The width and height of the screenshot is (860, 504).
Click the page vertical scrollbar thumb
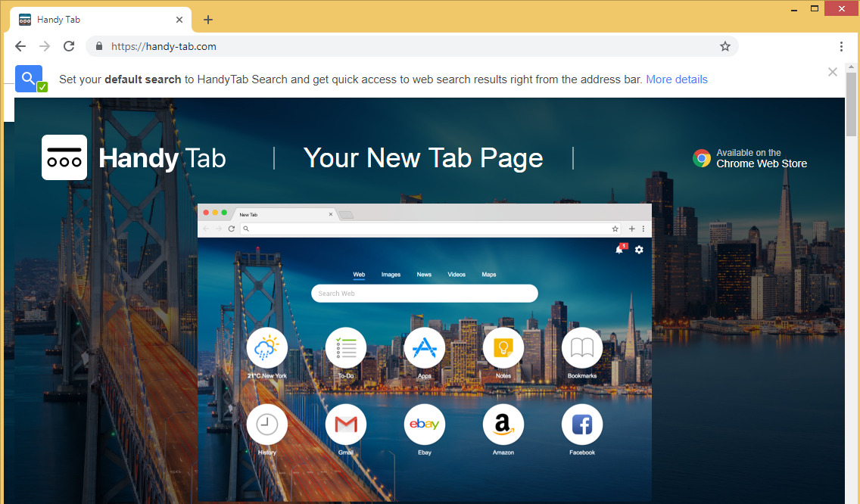(x=851, y=104)
